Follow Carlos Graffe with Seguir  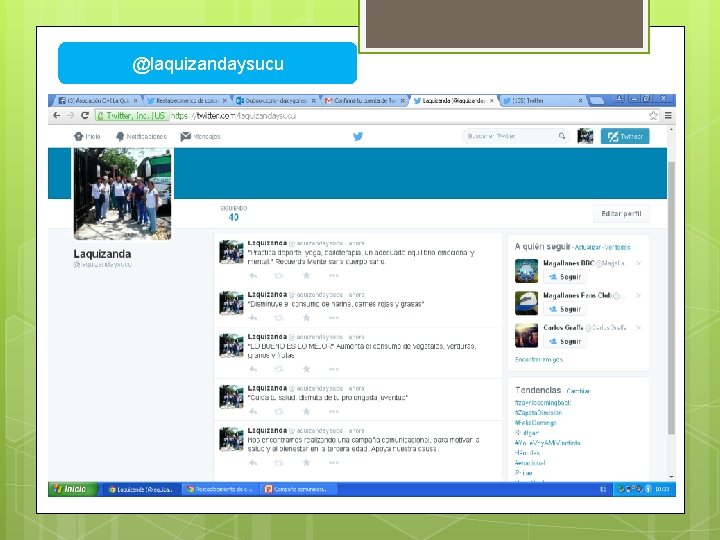click(x=565, y=341)
